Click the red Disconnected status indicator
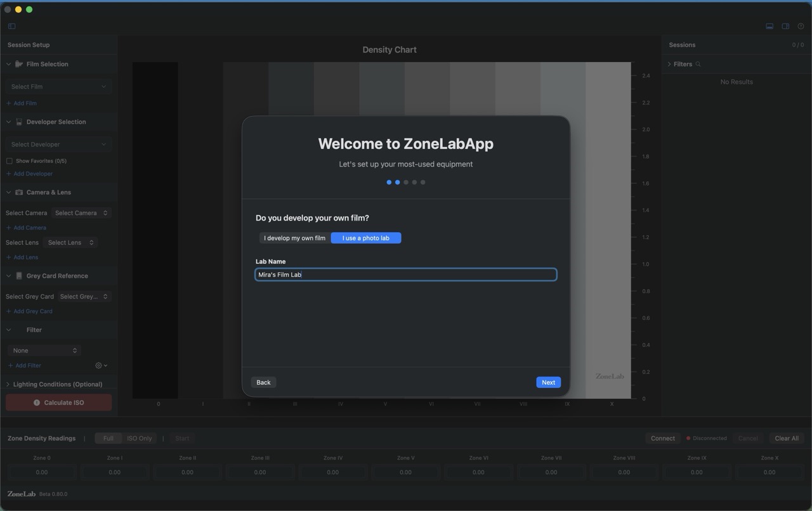This screenshot has width=812, height=511. point(688,438)
